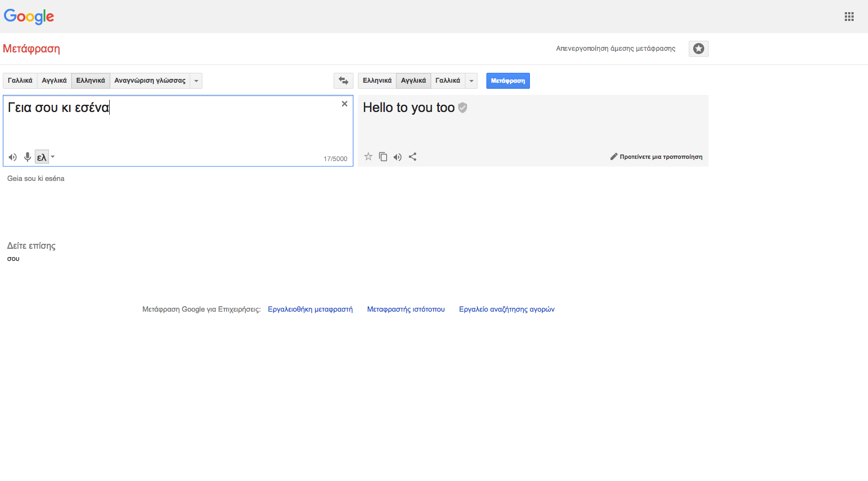The image size is (868, 481).
Task: Select Γαλλικά as the source language
Action: 20,81
